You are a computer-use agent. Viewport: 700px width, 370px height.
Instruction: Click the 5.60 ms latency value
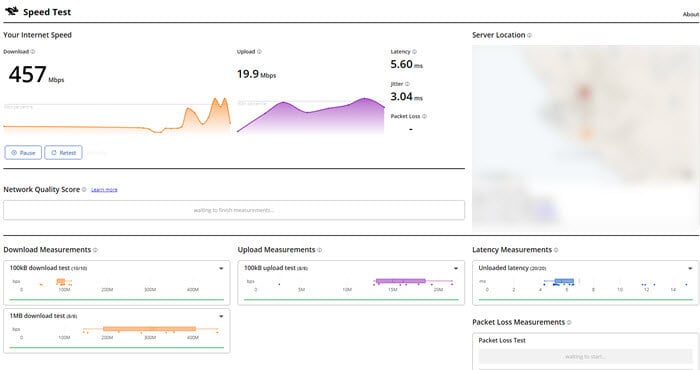pyautogui.click(x=406, y=64)
